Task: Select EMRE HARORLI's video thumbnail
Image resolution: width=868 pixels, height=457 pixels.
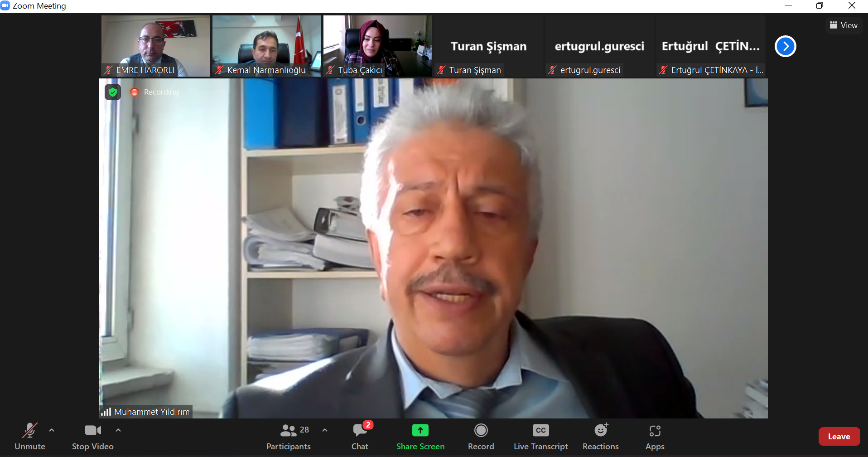Action: [155, 45]
